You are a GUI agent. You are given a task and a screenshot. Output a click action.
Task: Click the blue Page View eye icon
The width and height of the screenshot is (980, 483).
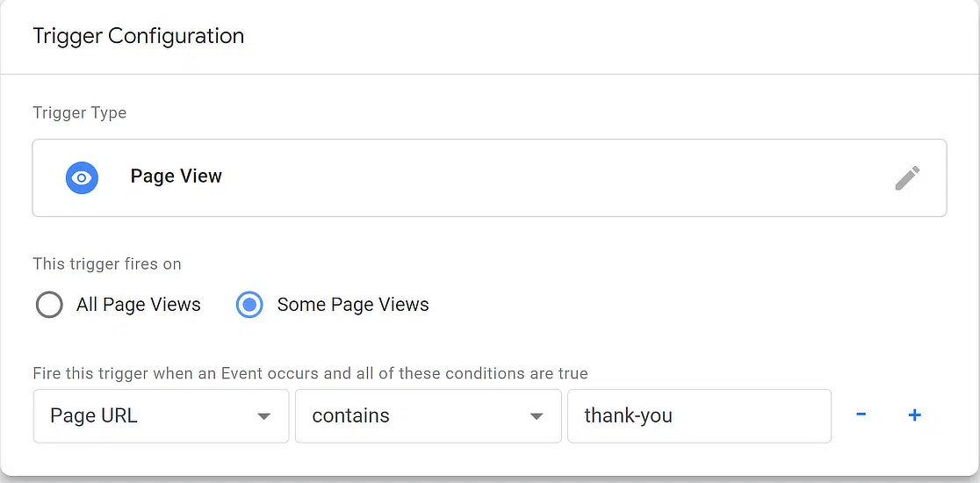pos(82,177)
